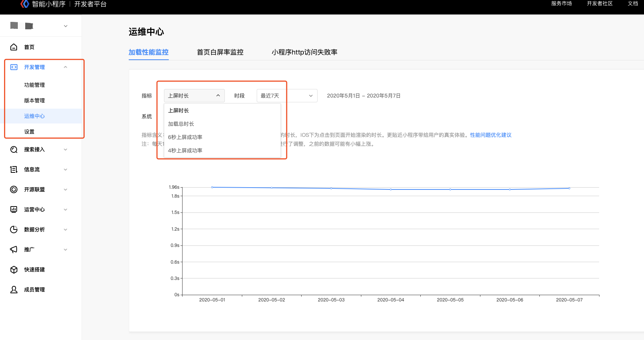Click the 2020-05-04 x-axis label
This screenshot has width=644, height=340.
tap(391, 300)
